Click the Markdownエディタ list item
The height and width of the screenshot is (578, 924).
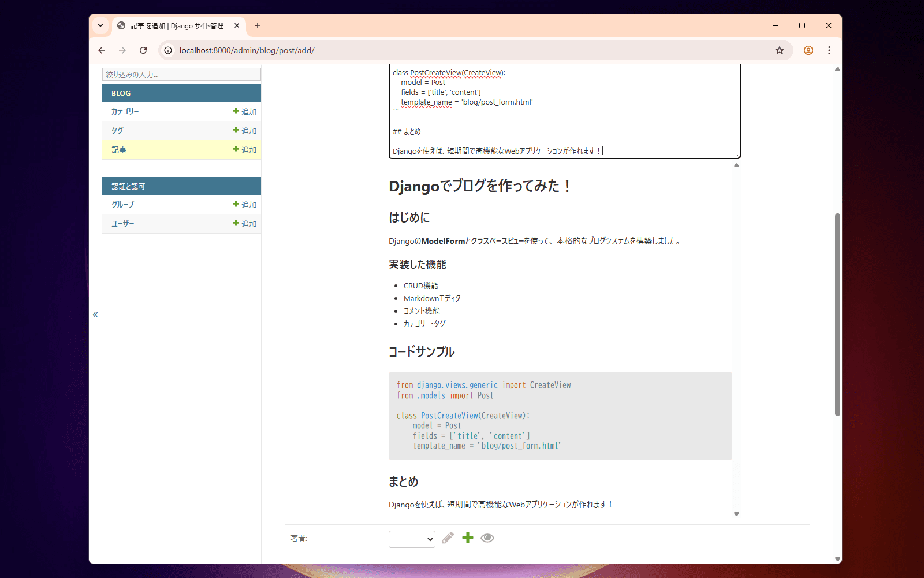pos(432,298)
